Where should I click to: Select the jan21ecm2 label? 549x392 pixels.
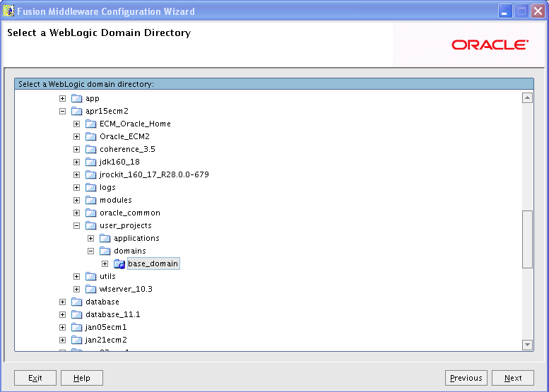point(106,340)
